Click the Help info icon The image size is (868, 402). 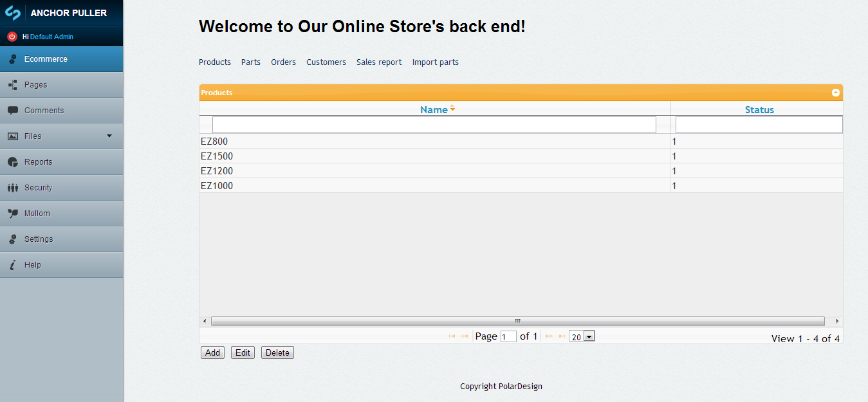tap(12, 265)
